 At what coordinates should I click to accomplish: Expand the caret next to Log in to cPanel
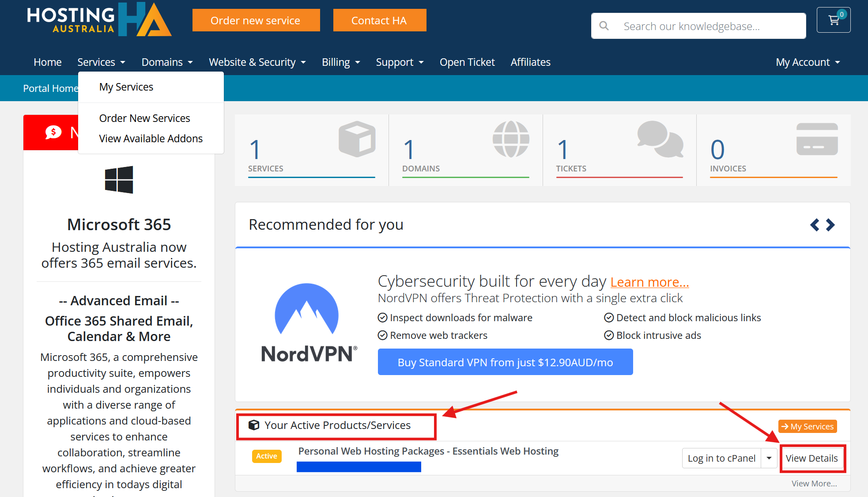[x=769, y=458]
